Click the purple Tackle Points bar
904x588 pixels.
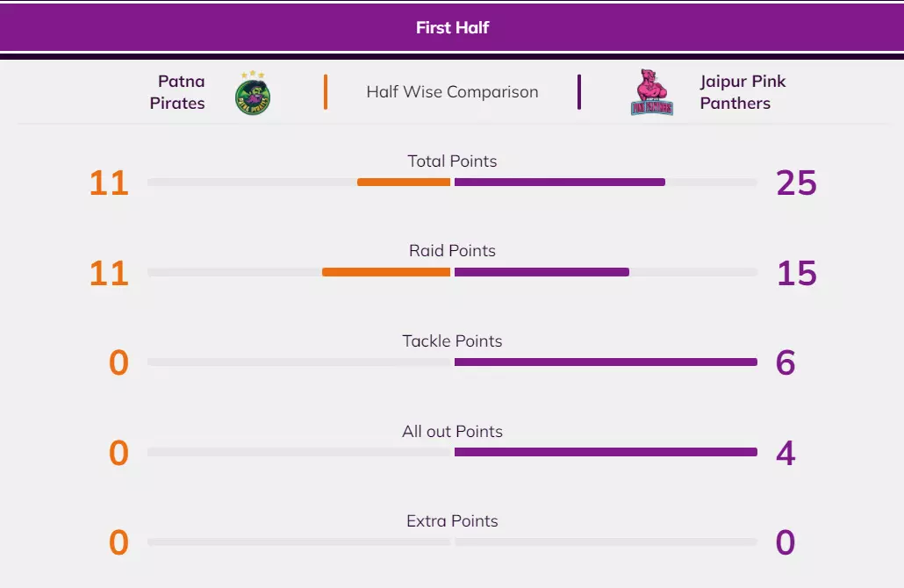[606, 362]
